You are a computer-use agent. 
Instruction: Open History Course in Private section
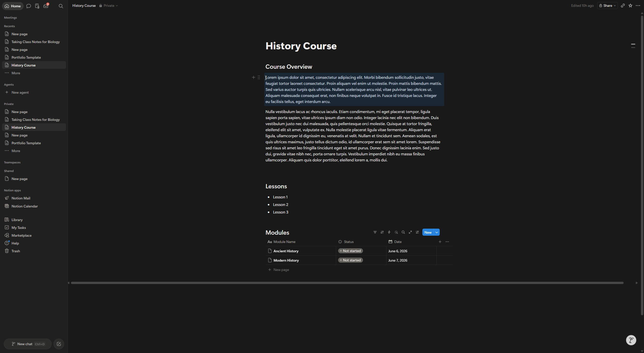tap(34, 127)
